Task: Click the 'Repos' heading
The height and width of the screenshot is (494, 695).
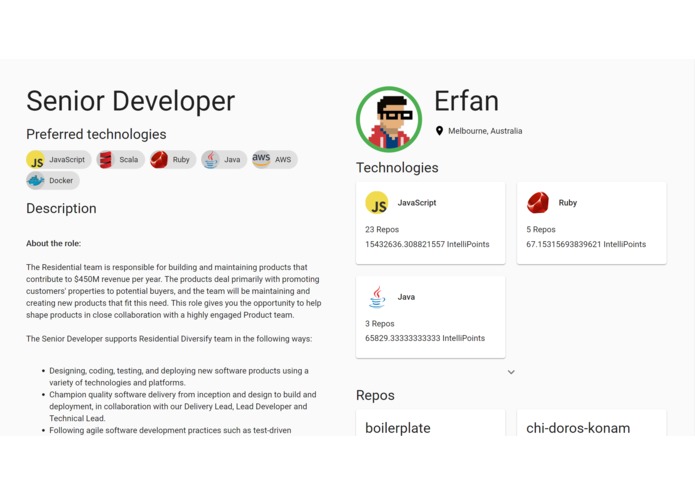Action: pyautogui.click(x=375, y=395)
